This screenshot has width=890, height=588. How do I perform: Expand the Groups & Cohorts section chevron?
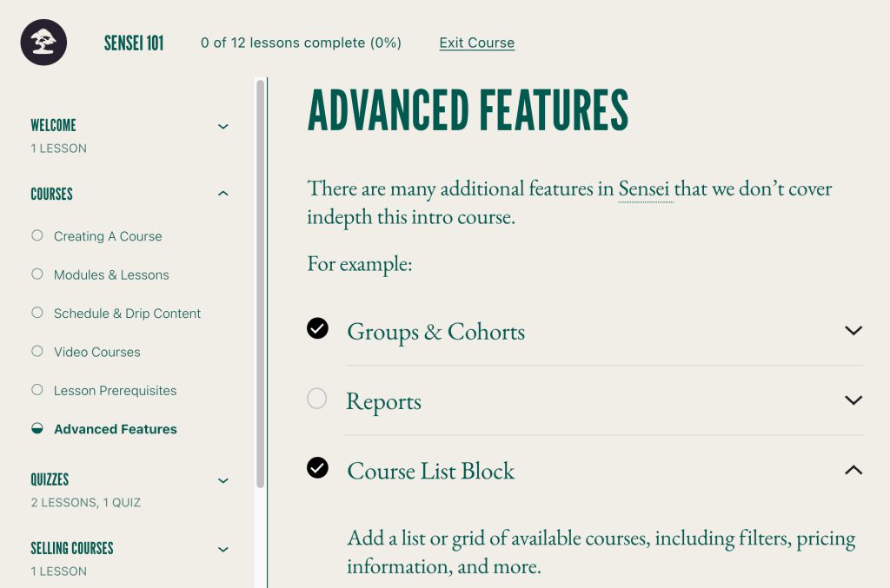(x=853, y=331)
